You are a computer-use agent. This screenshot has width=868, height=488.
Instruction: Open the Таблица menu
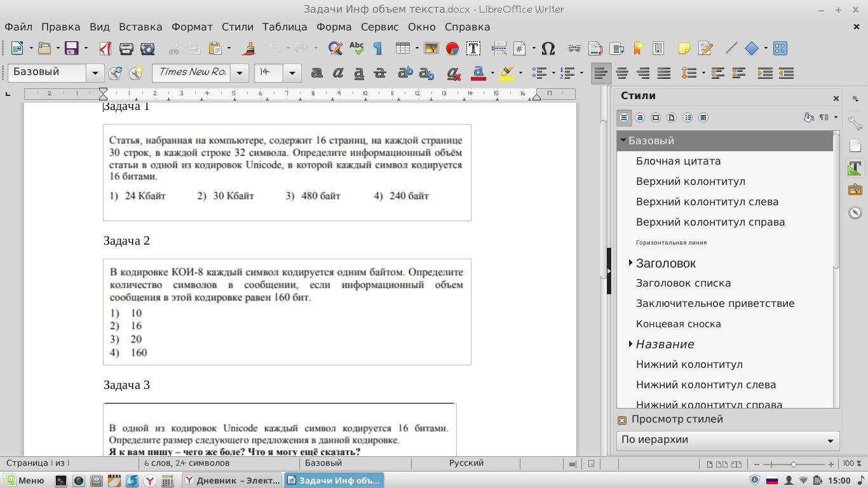point(284,27)
